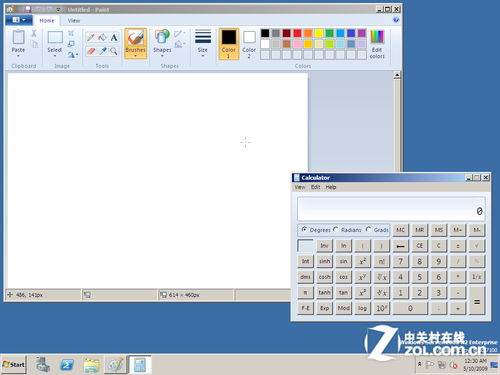Open PowerShell from the taskbar
The image size is (500, 375).
coord(67,365)
